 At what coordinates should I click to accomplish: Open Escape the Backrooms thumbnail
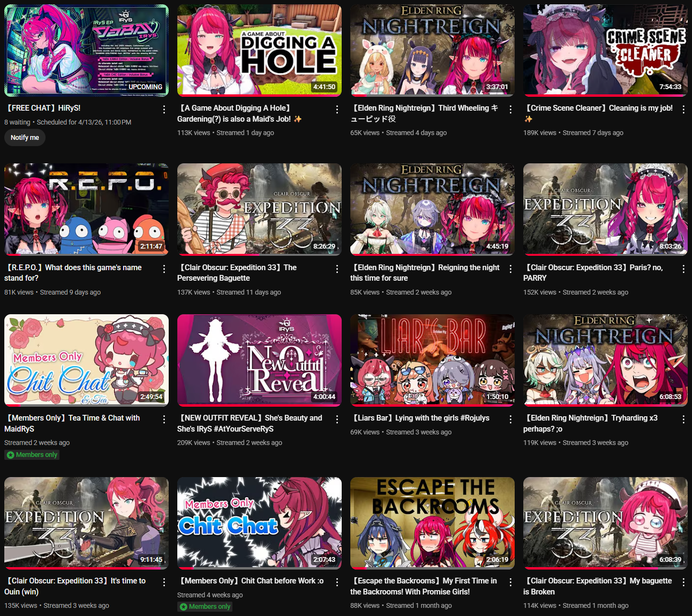432,523
